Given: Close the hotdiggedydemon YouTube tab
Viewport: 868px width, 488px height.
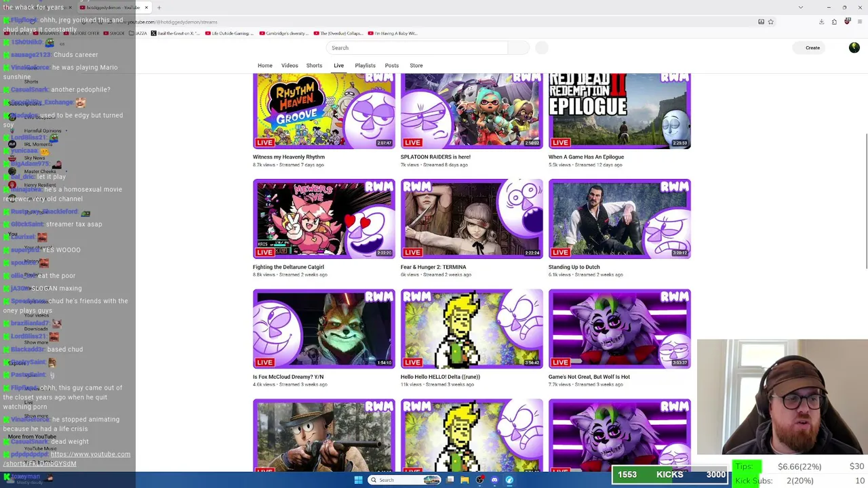Looking at the screenshot, I should point(146,7).
